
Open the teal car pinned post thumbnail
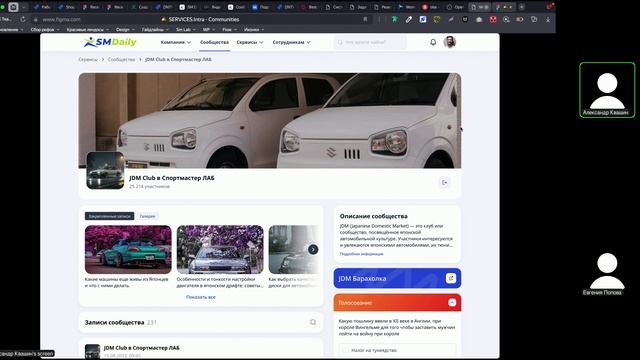[x=128, y=249]
